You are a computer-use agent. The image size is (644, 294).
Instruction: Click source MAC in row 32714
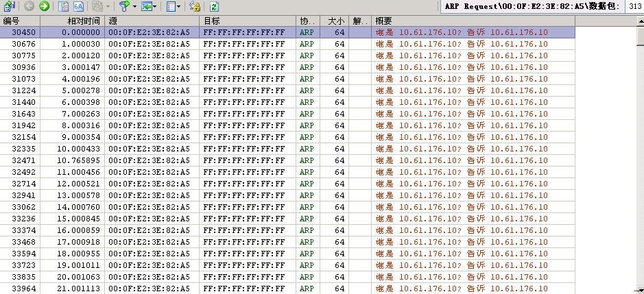point(149,184)
